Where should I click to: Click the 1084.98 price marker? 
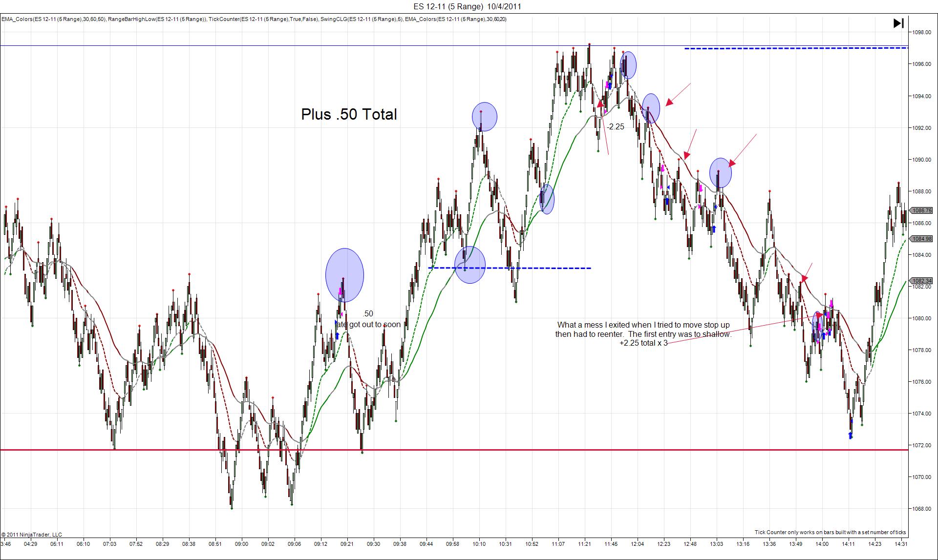point(922,239)
